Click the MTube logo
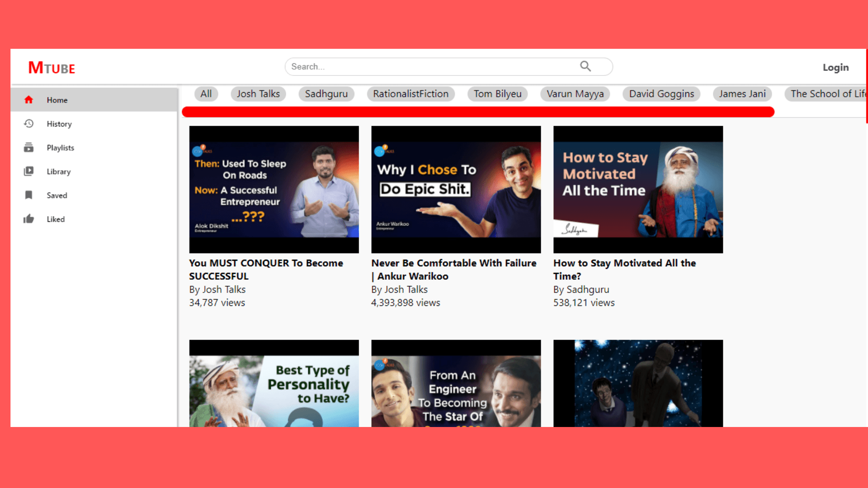The image size is (868, 488). 52,68
